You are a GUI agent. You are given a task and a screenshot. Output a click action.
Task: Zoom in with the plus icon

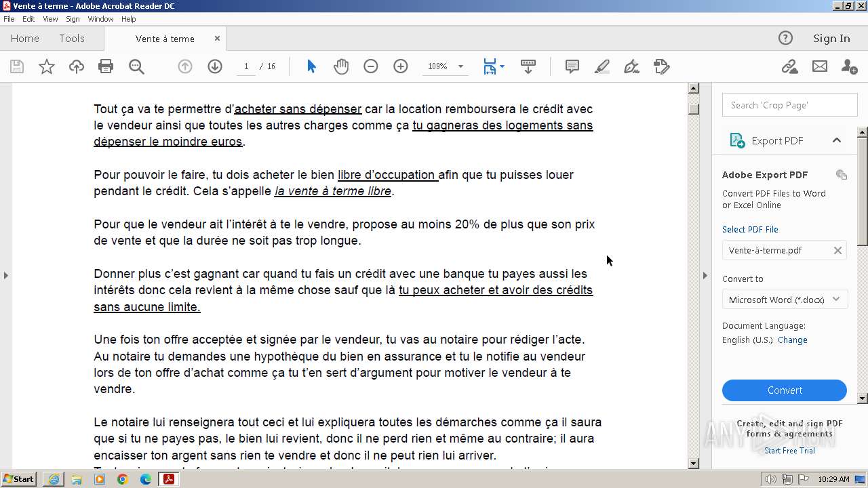tap(401, 66)
